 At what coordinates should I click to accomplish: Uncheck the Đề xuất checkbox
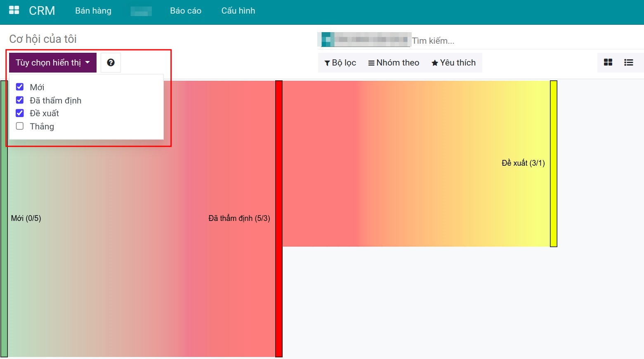(20, 113)
